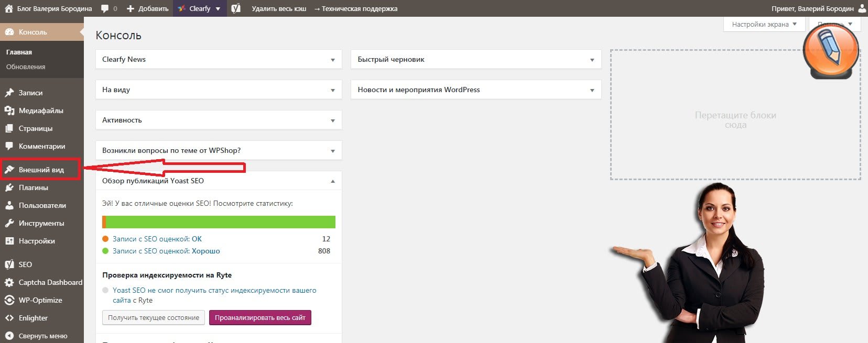Click the Свернуть меню collapse arrow icon

(9, 336)
